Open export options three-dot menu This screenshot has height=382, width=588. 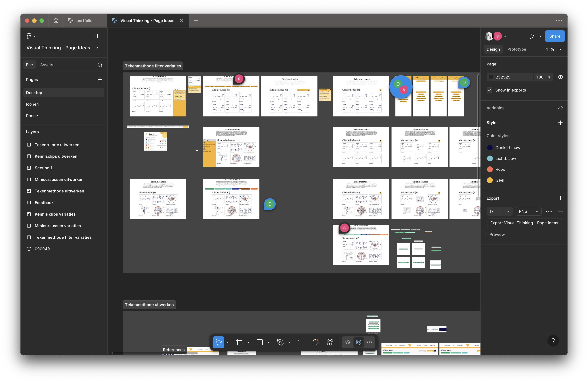click(x=549, y=211)
